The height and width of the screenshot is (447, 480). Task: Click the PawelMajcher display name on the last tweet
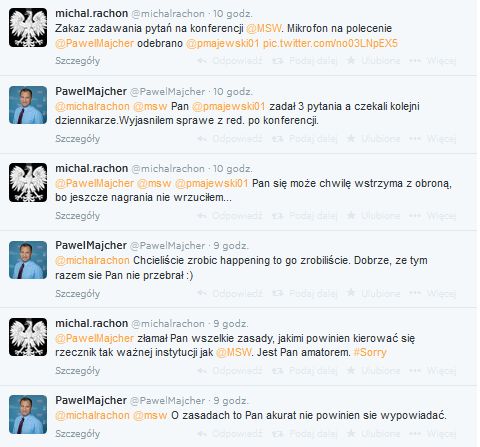click(x=91, y=400)
